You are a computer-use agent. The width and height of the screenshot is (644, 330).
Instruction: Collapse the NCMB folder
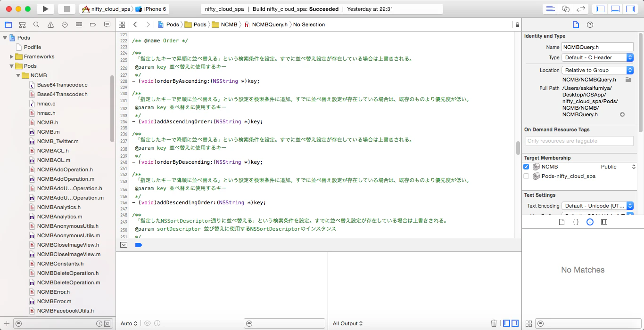click(x=18, y=75)
